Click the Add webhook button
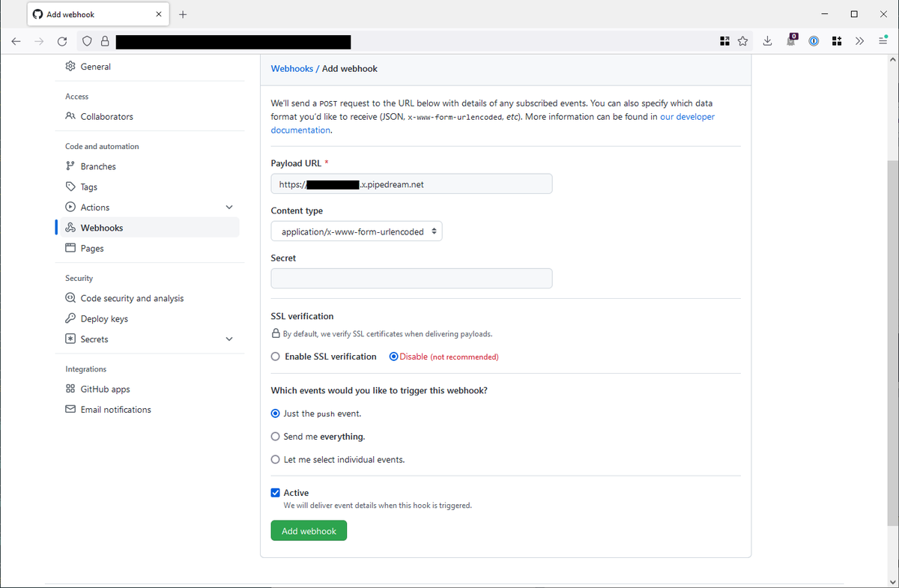 tap(309, 530)
